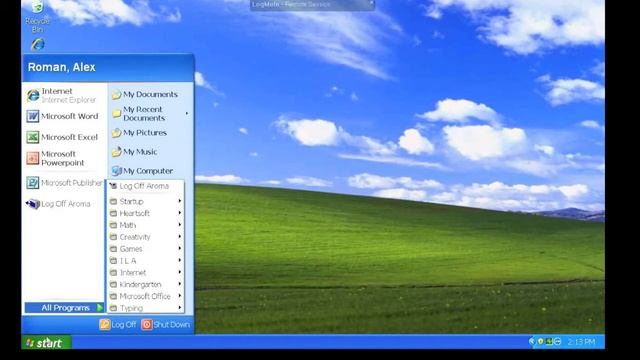The image size is (640, 360).
Task: Click the Microsoft Powerpoint icon
Action: tap(33, 158)
